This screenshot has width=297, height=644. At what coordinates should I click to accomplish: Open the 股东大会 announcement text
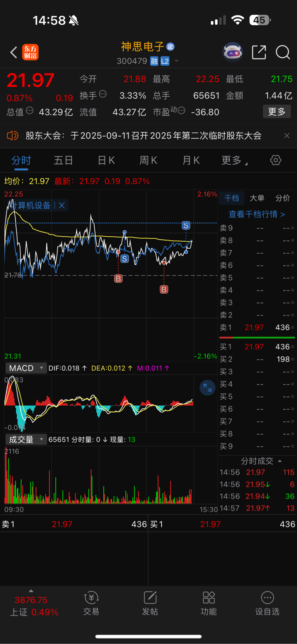coord(143,136)
